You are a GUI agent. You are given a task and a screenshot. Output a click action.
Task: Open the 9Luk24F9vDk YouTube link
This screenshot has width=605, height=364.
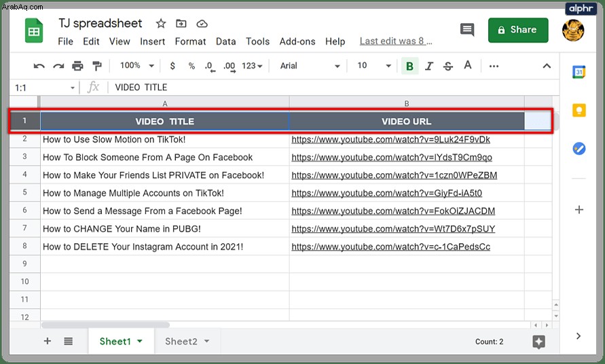coord(390,139)
